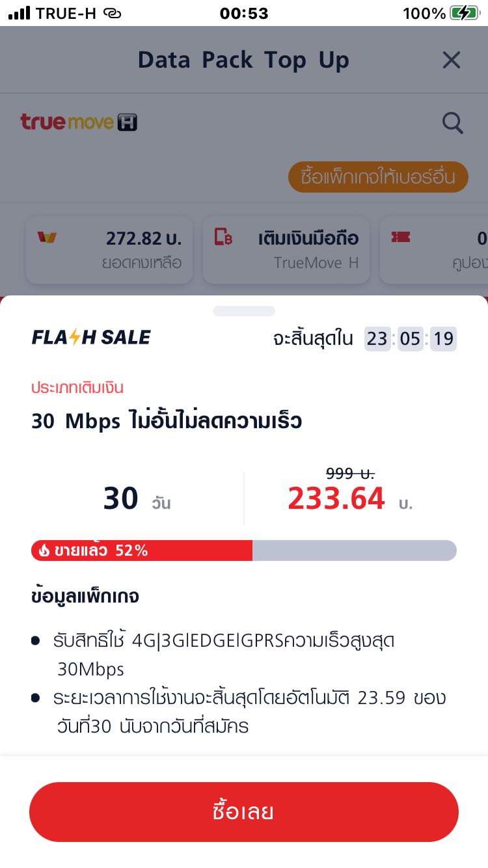This screenshot has height=868, width=488.
Task: Tap the hotspot link icon in status bar
Action: (113, 13)
